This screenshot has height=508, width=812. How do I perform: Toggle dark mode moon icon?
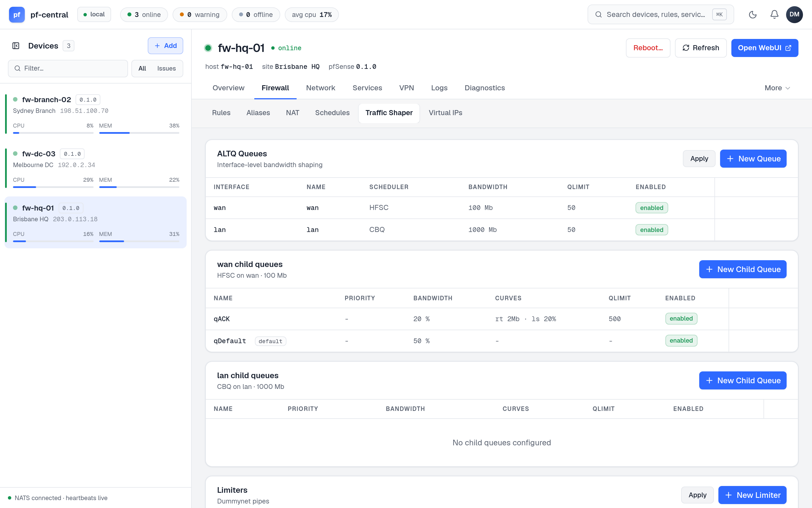[753, 14]
